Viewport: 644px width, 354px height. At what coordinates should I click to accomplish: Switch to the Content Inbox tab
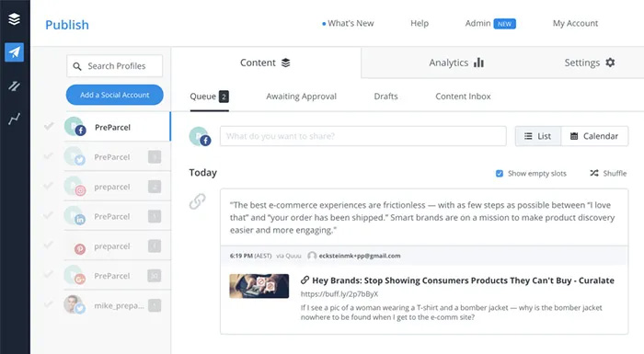pos(463,97)
